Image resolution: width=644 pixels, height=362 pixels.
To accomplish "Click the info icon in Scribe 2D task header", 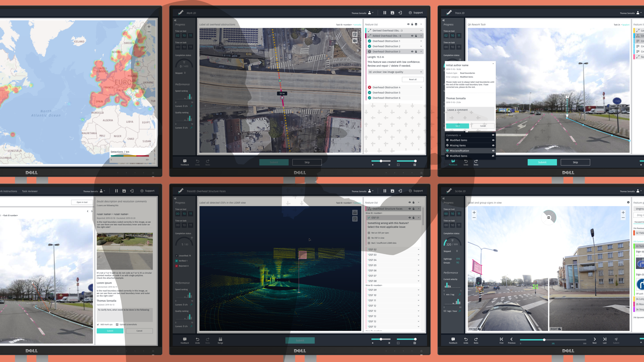I will tap(628, 202).
